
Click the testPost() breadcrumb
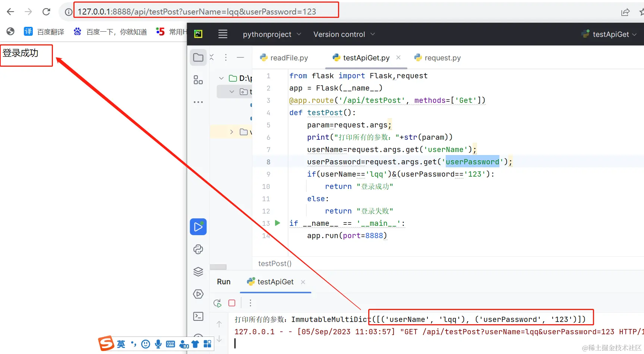click(x=275, y=263)
